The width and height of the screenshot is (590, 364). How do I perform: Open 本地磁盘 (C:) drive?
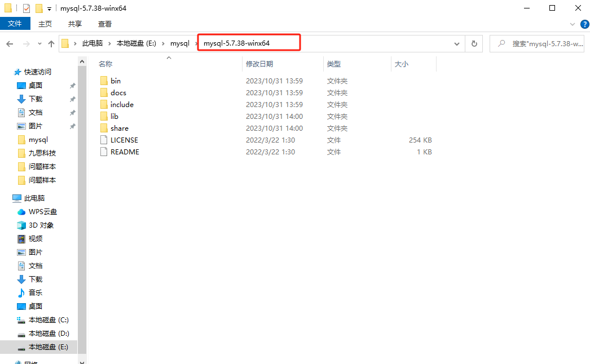(x=49, y=320)
